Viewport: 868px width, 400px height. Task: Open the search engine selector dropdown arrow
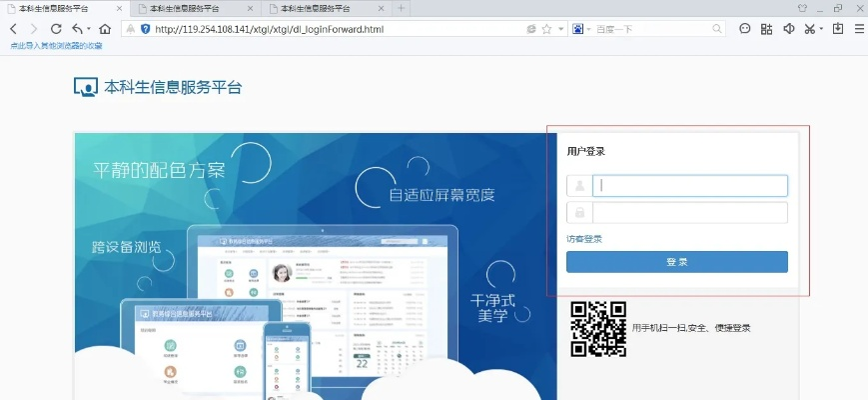point(589,29)
